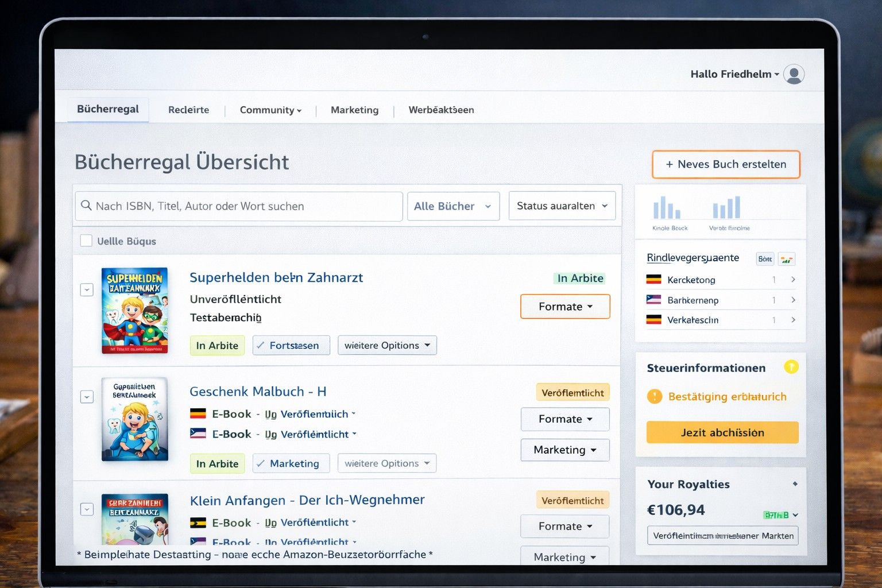Click the second bar chart icon
This screenshot has height=588, width=882.
(x=726, y=208)
